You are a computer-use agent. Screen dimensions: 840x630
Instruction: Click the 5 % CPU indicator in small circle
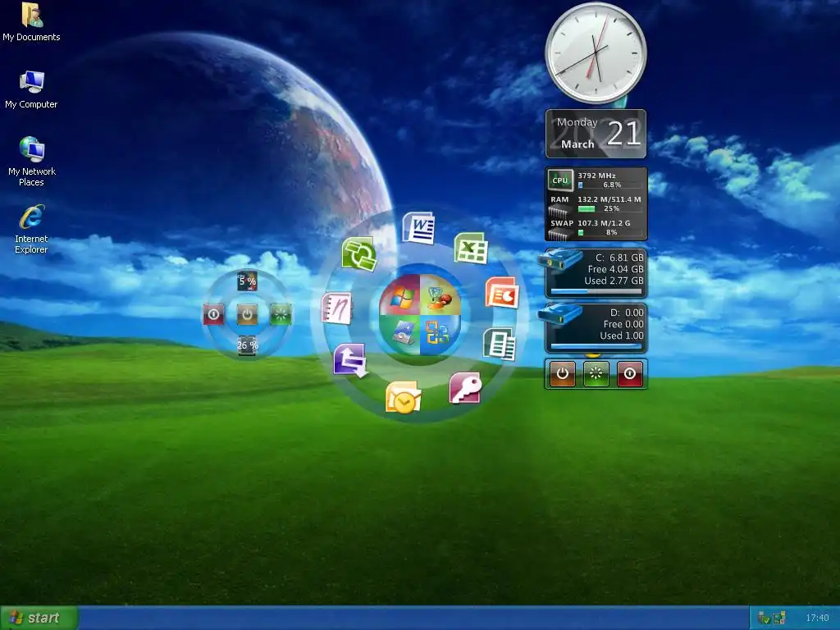(247, 281)
